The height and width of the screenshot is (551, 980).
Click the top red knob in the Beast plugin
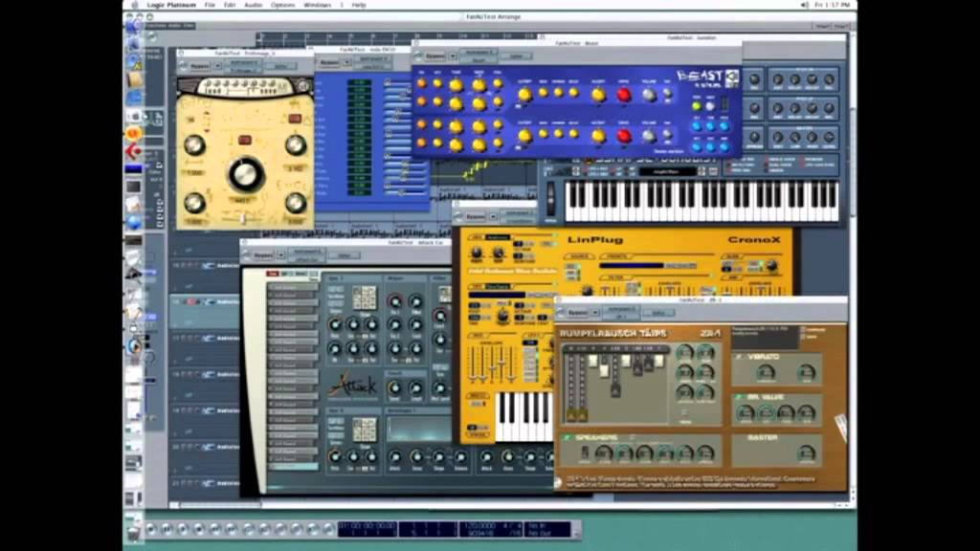(x=623, y=95)
